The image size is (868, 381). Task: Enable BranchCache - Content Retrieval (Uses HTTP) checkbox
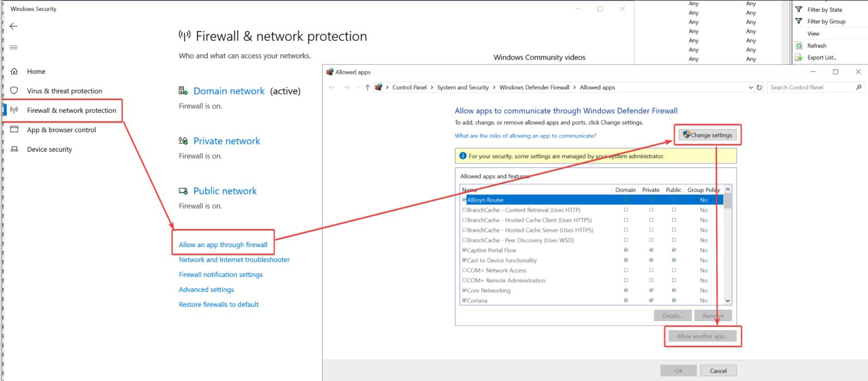pos(464,210)
